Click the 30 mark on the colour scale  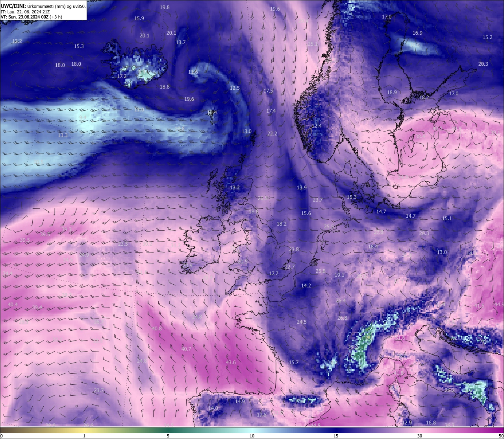click(420, 435)
